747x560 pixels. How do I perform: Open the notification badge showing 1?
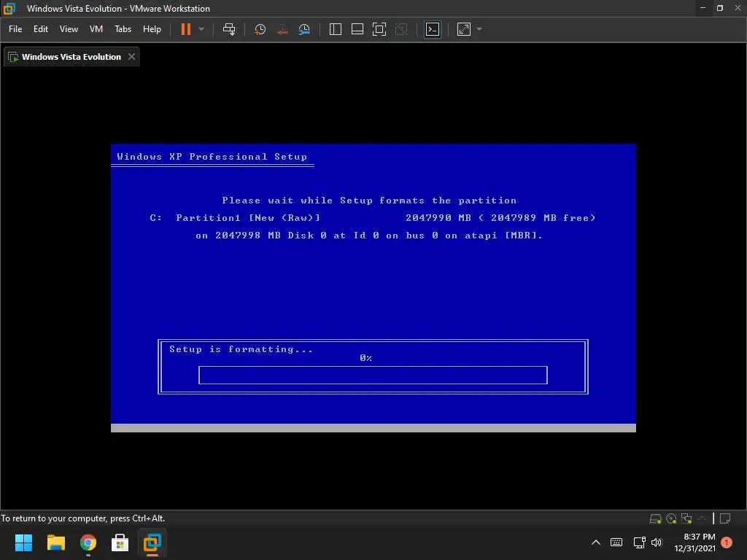coord(727,542)
